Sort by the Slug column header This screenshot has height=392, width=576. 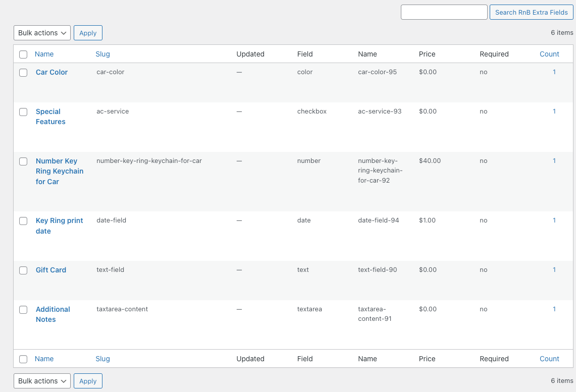pos(102,54)
